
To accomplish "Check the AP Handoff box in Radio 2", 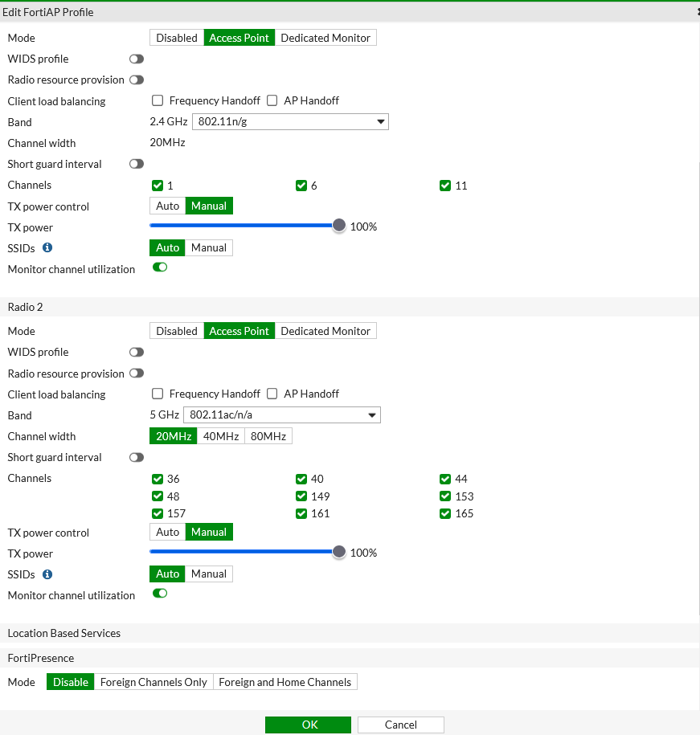I will click(272, 394).
